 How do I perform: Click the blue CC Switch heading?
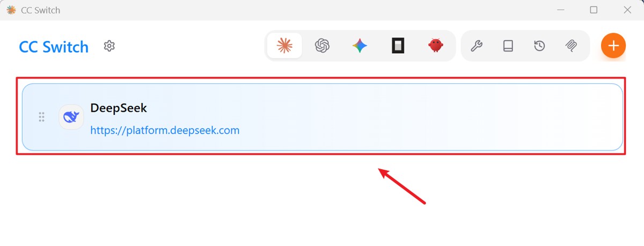click(54, 47)
